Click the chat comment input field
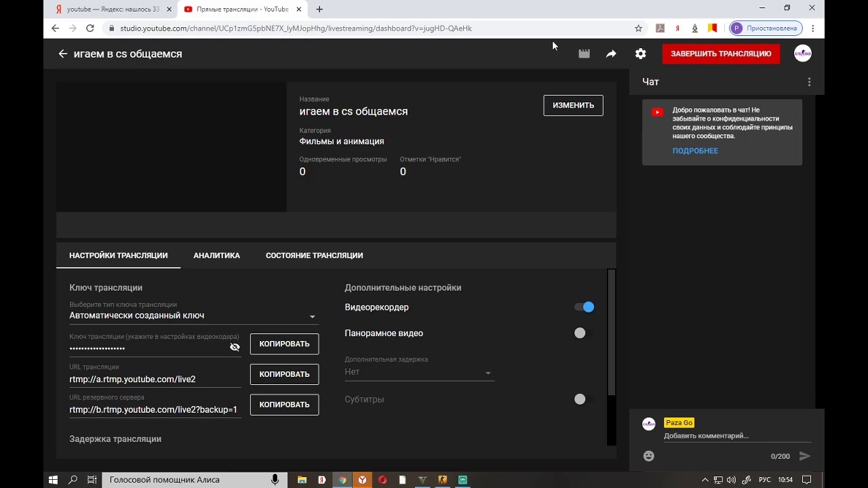 tap(736, 436)
